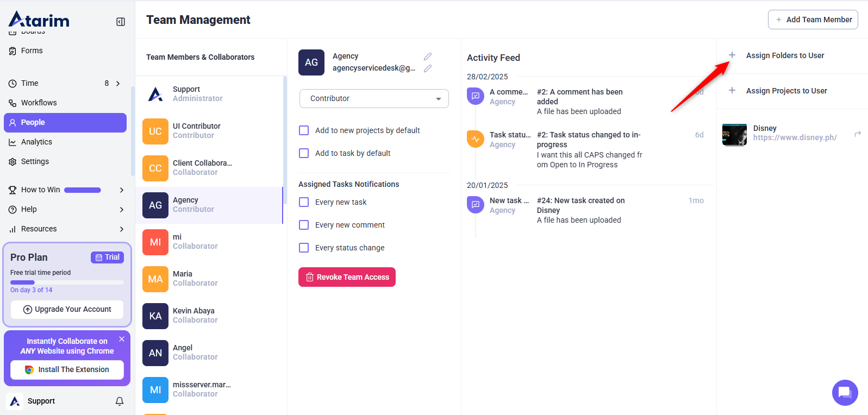Toggle the Every status change checkbox

(x=304, y=248)
